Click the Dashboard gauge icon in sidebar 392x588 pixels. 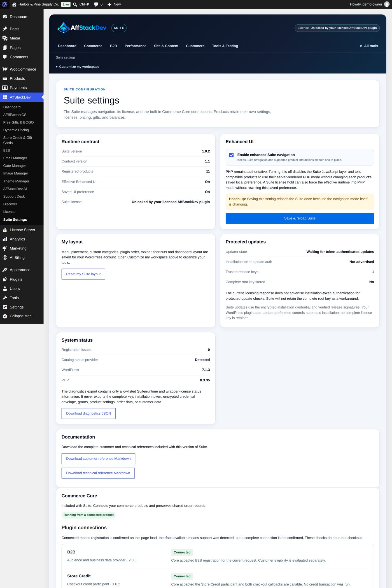tap(5, 17)
